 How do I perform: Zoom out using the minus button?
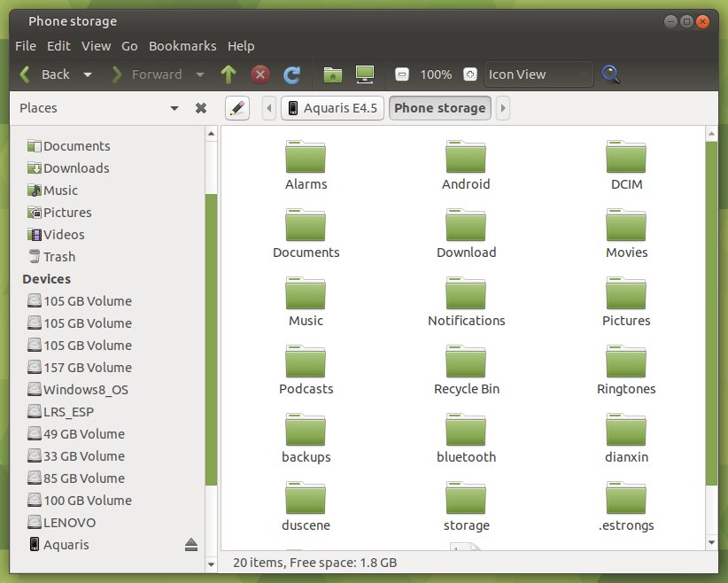click(x=401, y=74)
